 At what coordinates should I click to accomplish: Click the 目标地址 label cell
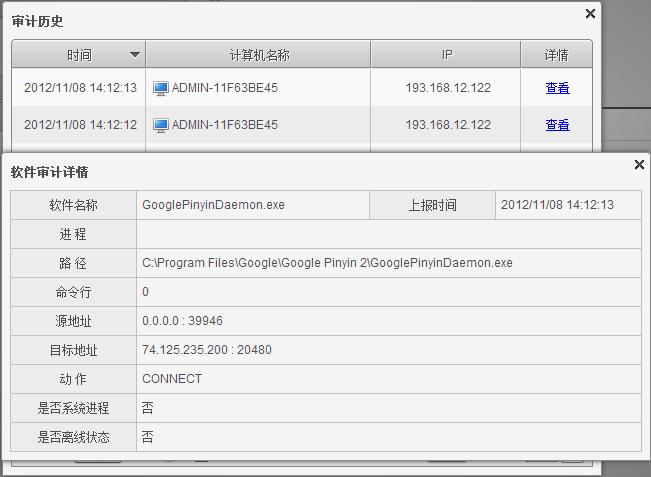pyautogui.click(x=73, y=350)
